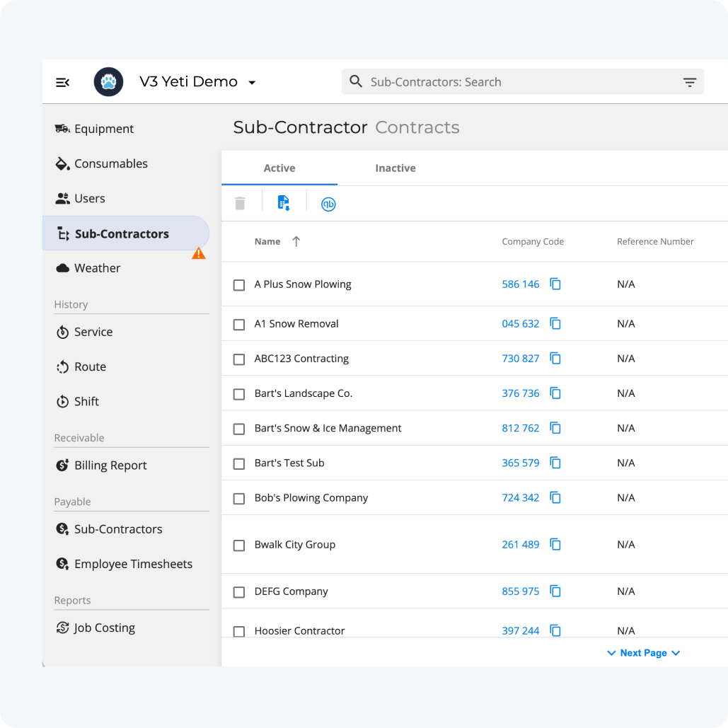
Task: Click Bob's Plowing Company name
Action: tap(311, 498)
